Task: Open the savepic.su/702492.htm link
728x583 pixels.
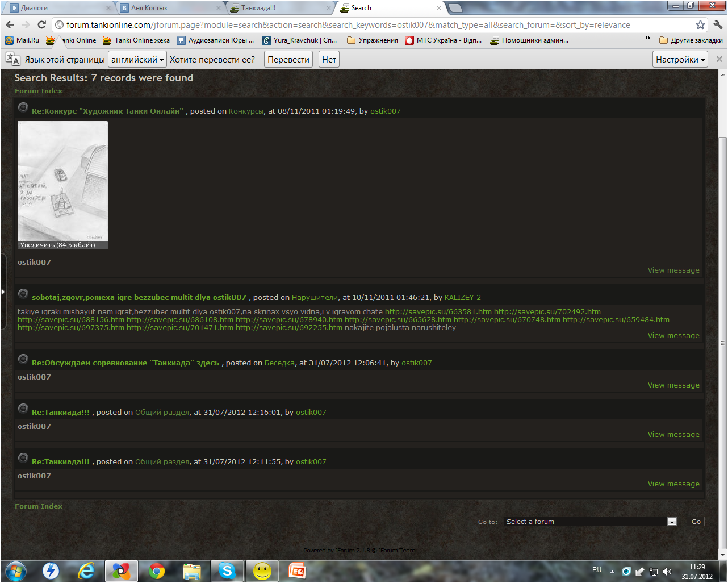Action: pos(547,312)
